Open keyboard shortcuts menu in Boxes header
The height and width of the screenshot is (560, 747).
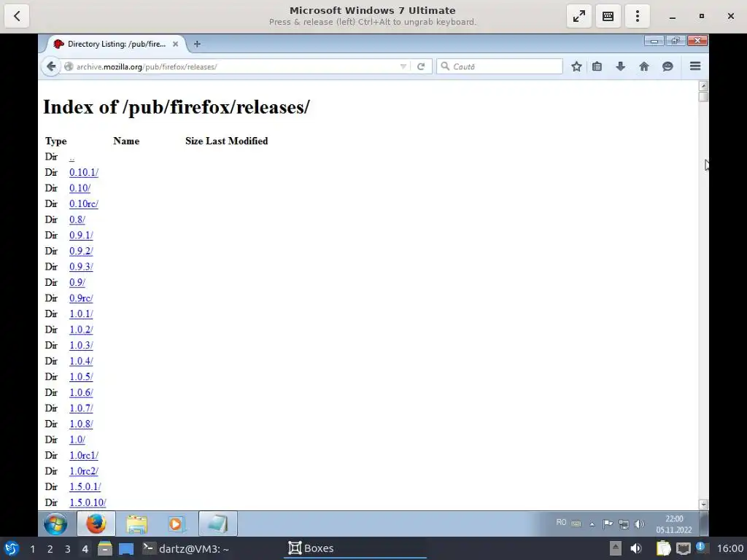608,16
